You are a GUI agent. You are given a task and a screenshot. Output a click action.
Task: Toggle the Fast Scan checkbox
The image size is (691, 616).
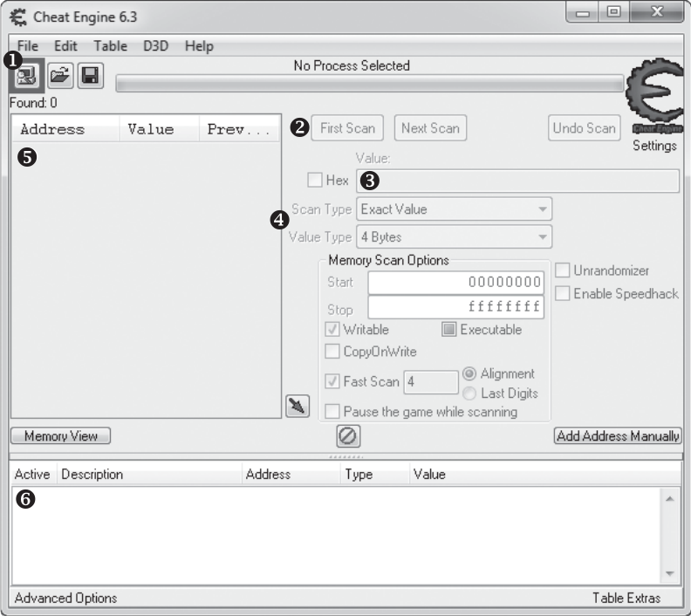tap(332, 381)
